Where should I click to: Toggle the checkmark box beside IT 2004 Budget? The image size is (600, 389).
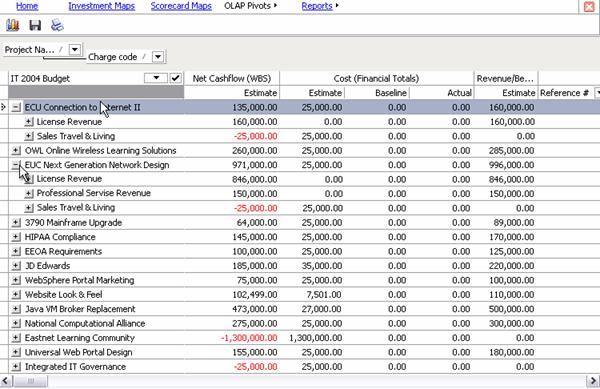pyautogui.click(x=175, y=78)
